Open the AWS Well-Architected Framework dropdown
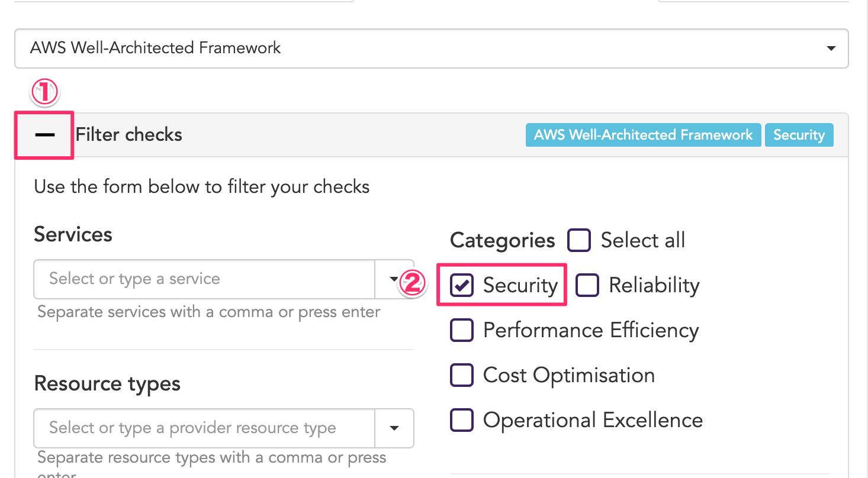This screenshot has width=868, height=478. tap(414, 48)
